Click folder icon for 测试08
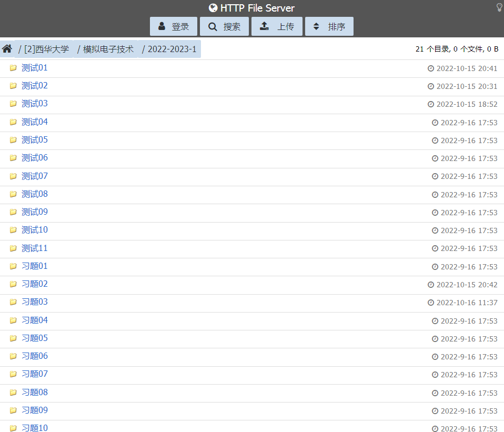The height and width of the screenshot is (432, 504). tap(13, 194)
